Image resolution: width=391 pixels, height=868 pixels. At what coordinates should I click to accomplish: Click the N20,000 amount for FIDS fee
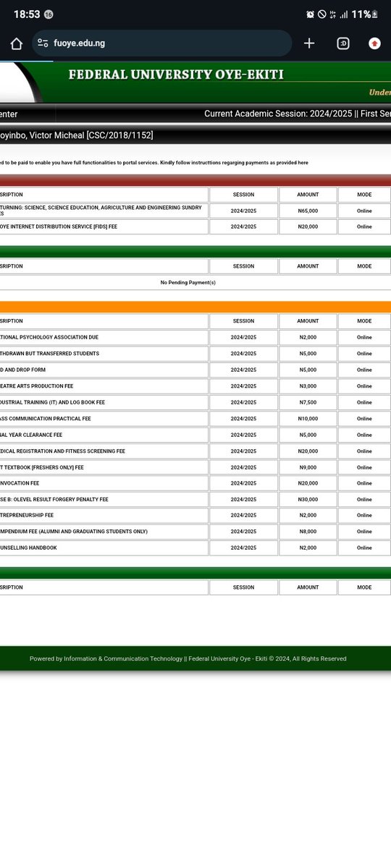point(308,226)
